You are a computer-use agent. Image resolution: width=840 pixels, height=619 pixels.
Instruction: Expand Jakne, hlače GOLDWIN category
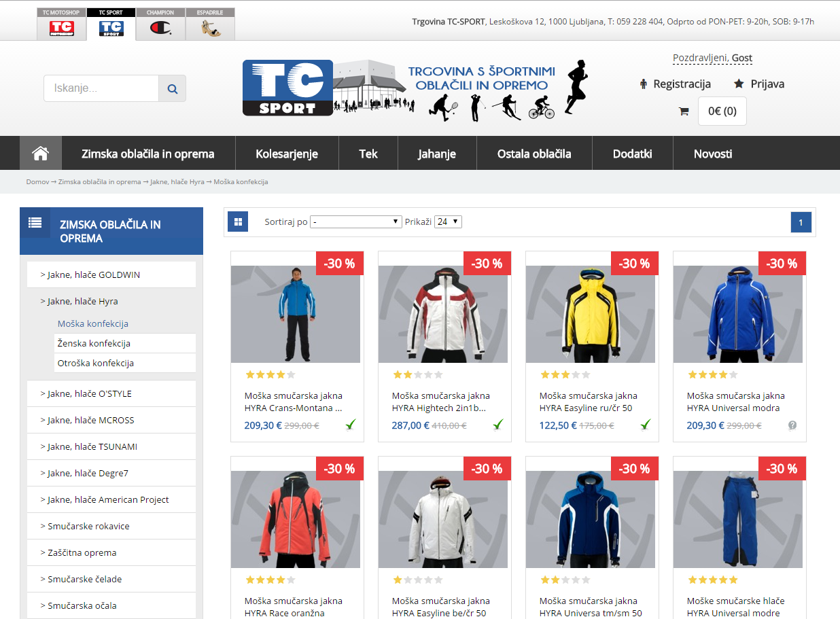(111, 275)
